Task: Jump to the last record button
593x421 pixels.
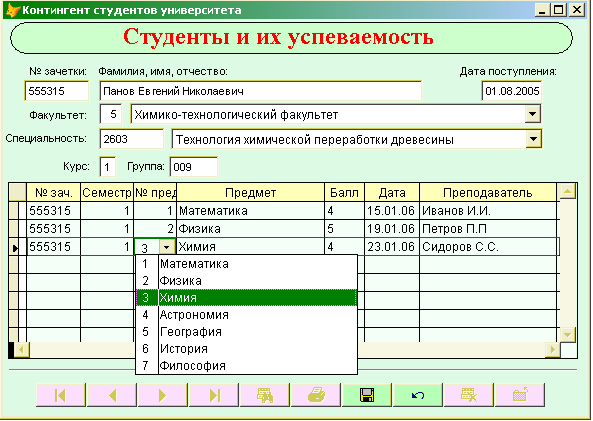Action: click(x=214, y=395)
